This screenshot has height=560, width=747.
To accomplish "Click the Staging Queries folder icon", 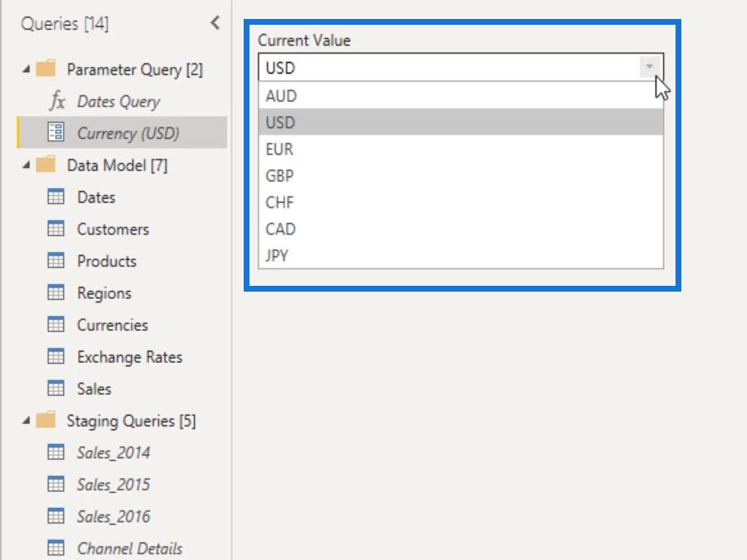I will [x=46, y=421].
